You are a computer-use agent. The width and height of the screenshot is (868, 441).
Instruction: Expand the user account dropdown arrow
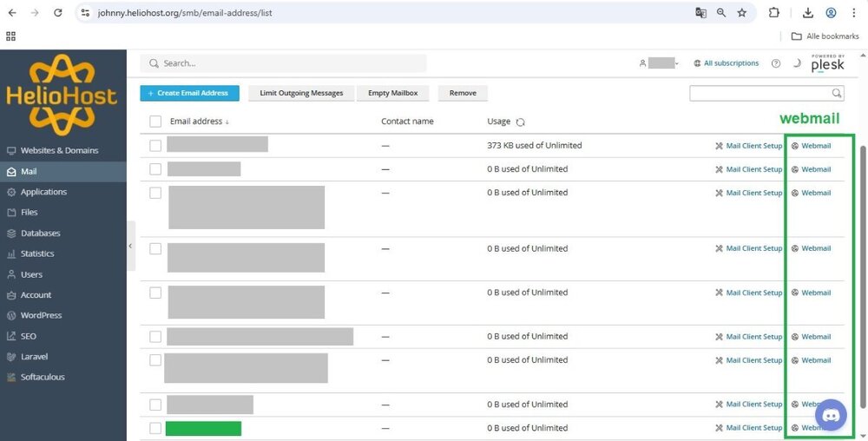[676, 63]
